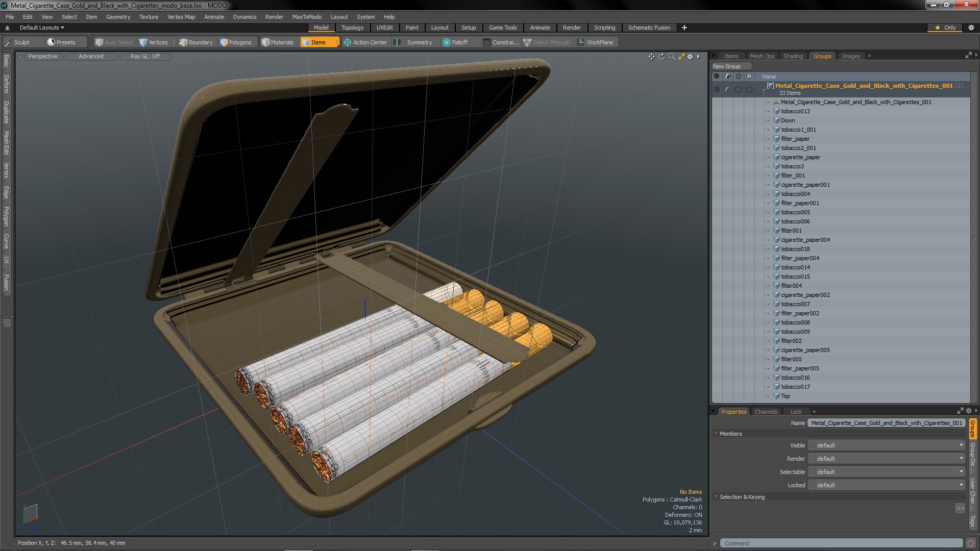Switch to Materials selection mode
980x551 pixels.
278,42
